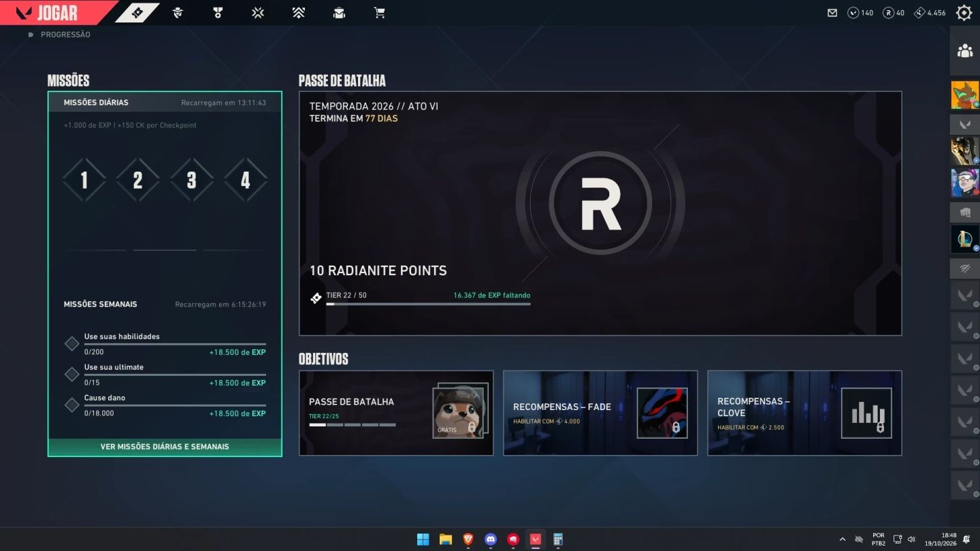The width and height of the screenshot is (980, 551).
Task: Select daily mission checkpoint 4 diamond
Action: [x=246, y=180]
